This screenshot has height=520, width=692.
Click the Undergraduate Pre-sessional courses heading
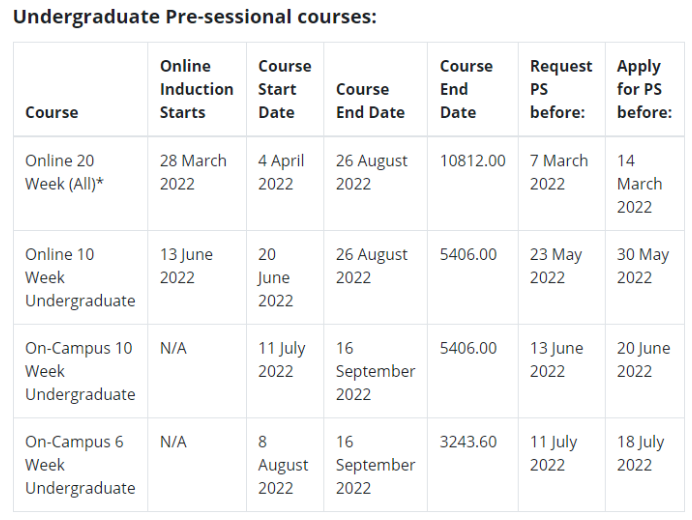[195, 17]
